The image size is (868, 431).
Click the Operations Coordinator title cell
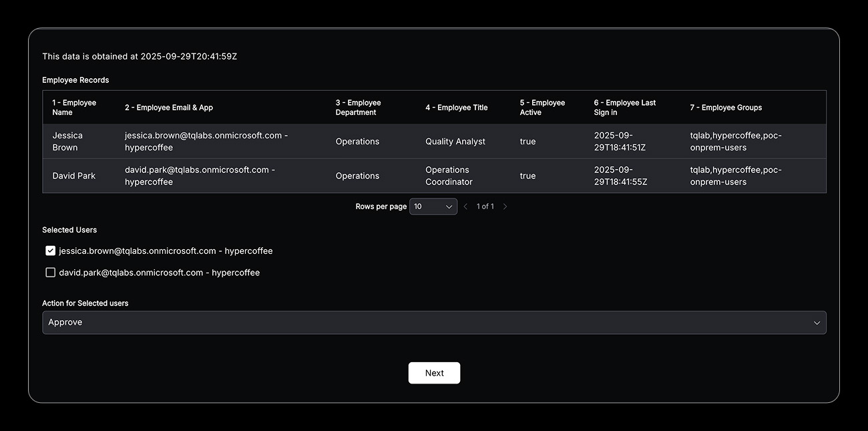coord(449,176)
